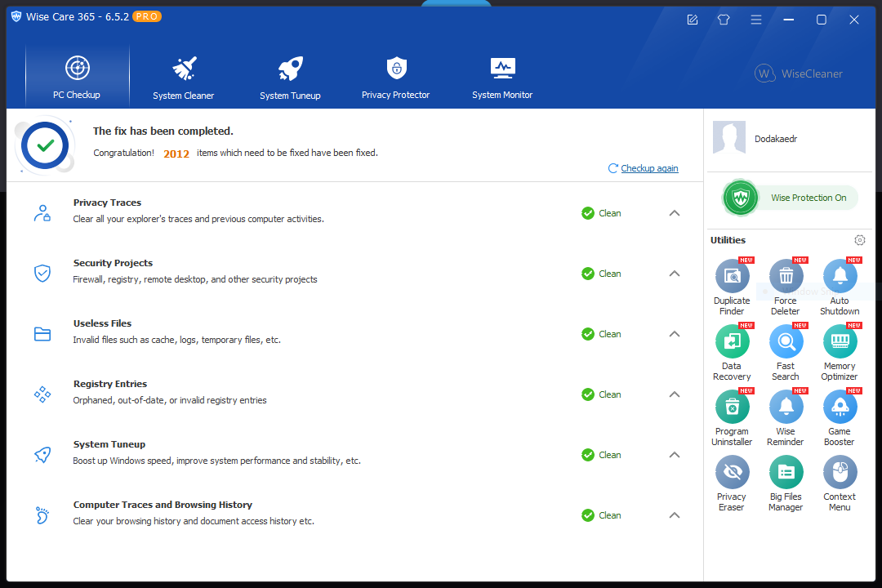Click the Clean status for Useless Files
The width and height of the screenshot is (882, 588).
point(601,334)
